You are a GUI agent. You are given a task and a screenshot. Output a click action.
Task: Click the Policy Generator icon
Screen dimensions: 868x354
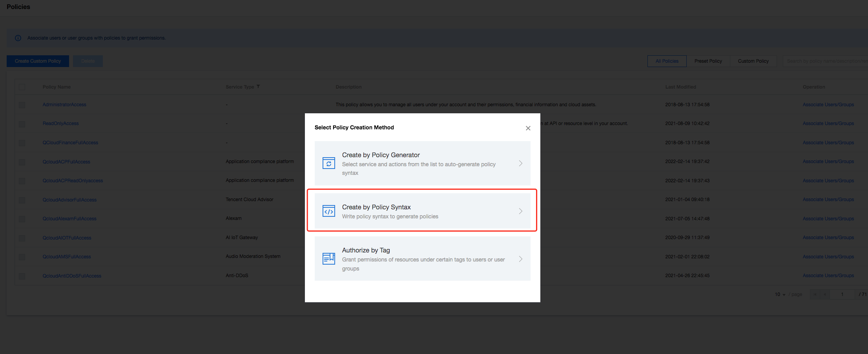(328, 163)
